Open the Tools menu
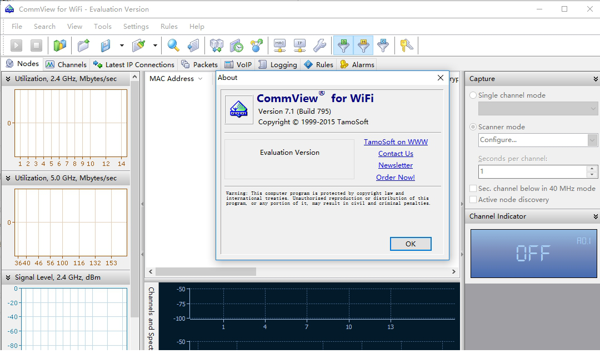 pos(103,27)
